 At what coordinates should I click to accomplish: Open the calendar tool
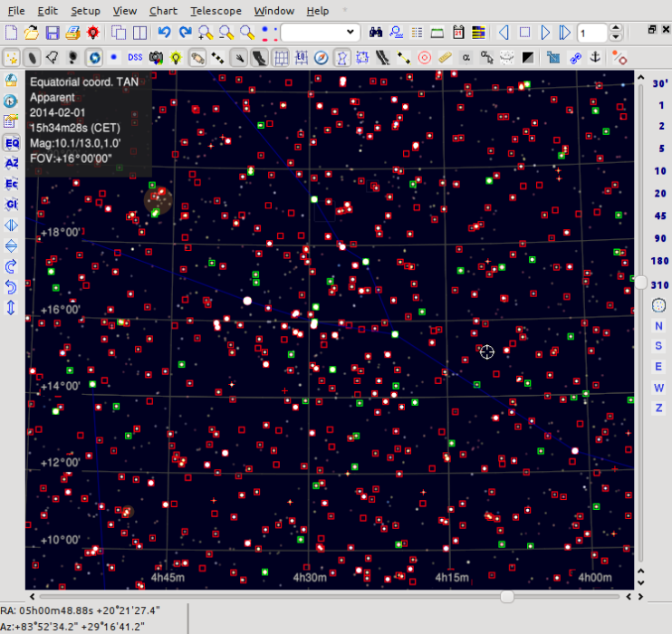coord(458,33)
